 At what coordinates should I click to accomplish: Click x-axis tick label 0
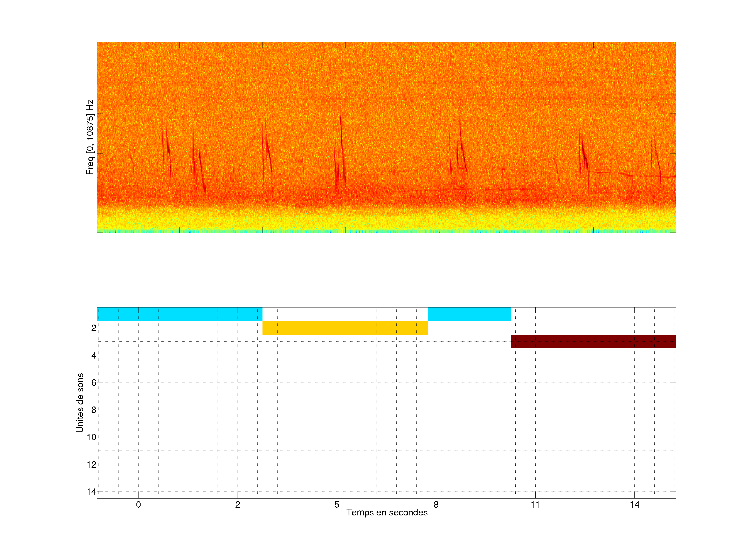pos(139,505)
